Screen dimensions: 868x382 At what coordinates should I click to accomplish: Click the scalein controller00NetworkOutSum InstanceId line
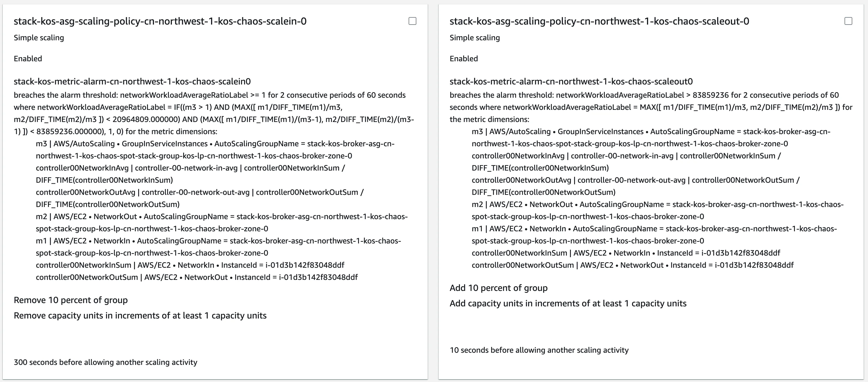197,277
